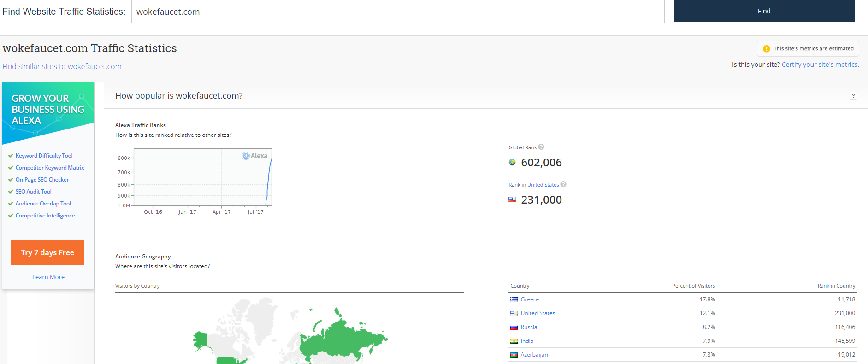Click the visitors by country world map
This screenshot has height=364, width=868.
point(289,329)
